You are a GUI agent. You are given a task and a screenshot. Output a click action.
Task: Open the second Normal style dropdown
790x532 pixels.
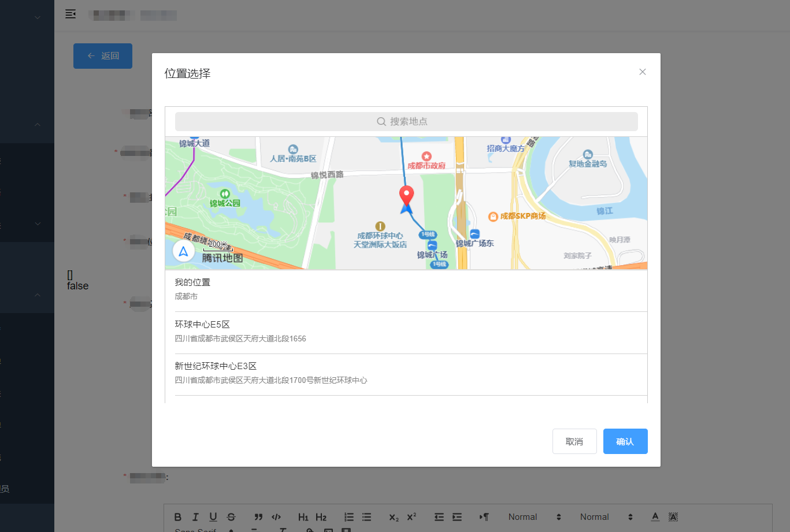tap(604, 516)
